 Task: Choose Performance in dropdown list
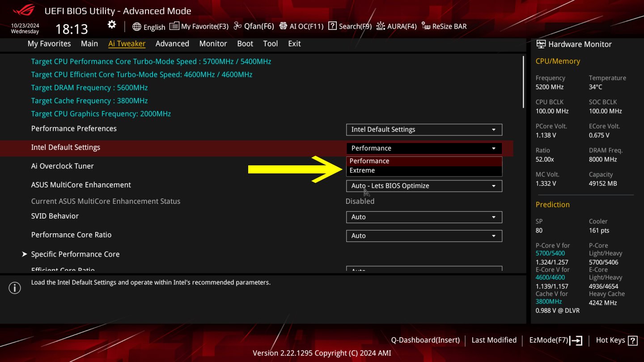tap(424, 161)
